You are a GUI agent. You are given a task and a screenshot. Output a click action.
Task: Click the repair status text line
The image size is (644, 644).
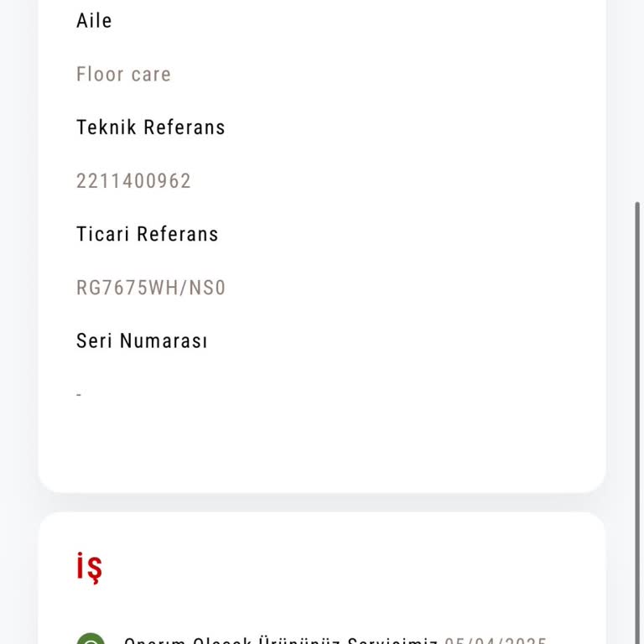[281, 641]
